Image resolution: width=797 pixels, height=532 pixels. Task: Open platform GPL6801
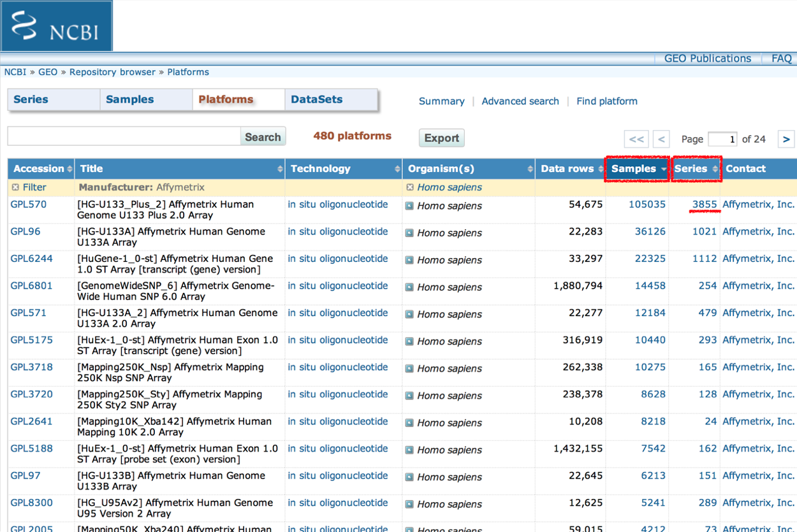(x=31, y=285)
